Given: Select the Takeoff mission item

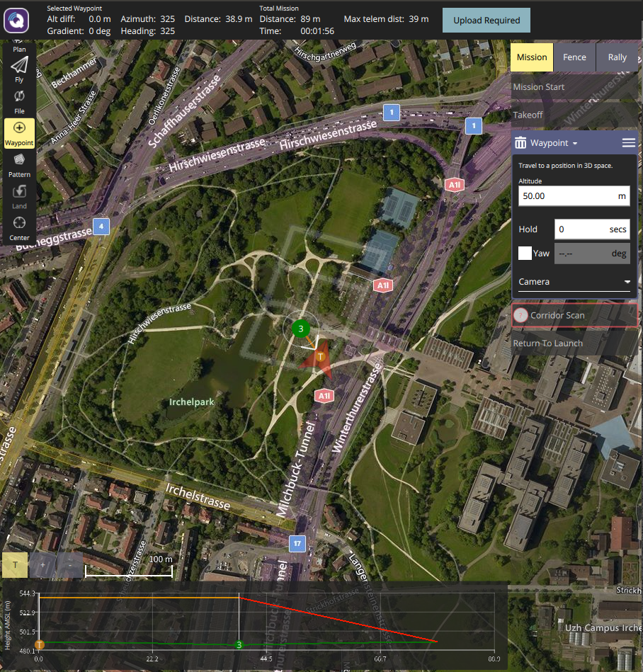Looking at the screenshot, I should 574,115.
